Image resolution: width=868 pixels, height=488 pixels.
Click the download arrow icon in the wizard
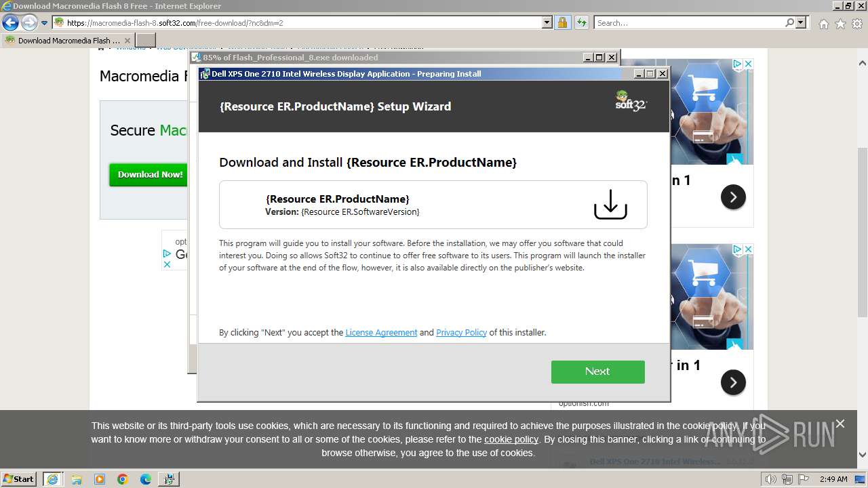pos(610,204)
